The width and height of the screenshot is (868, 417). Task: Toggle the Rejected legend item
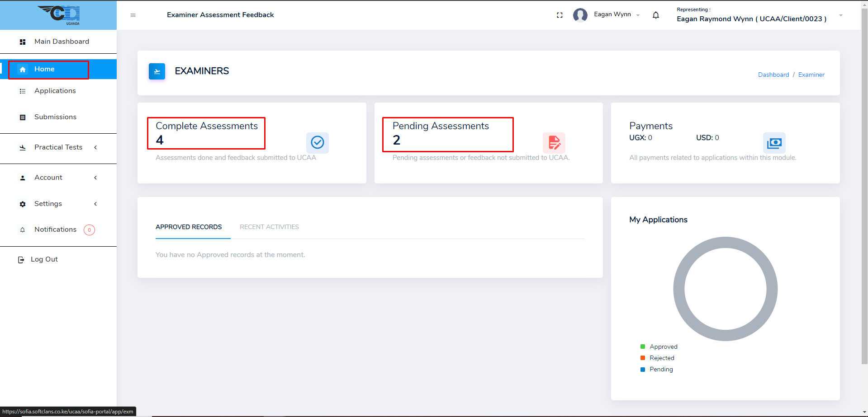(x=657, y=358)
